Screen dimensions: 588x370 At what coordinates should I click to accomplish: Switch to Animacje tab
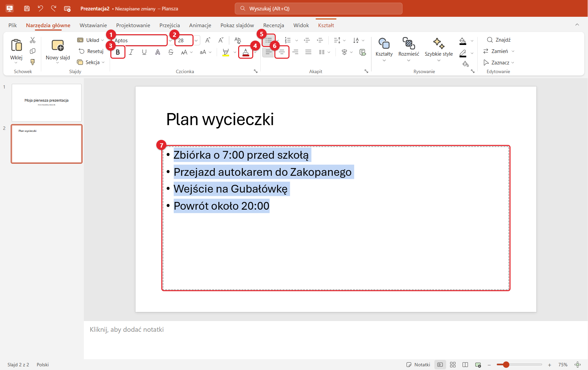[200, 25]
